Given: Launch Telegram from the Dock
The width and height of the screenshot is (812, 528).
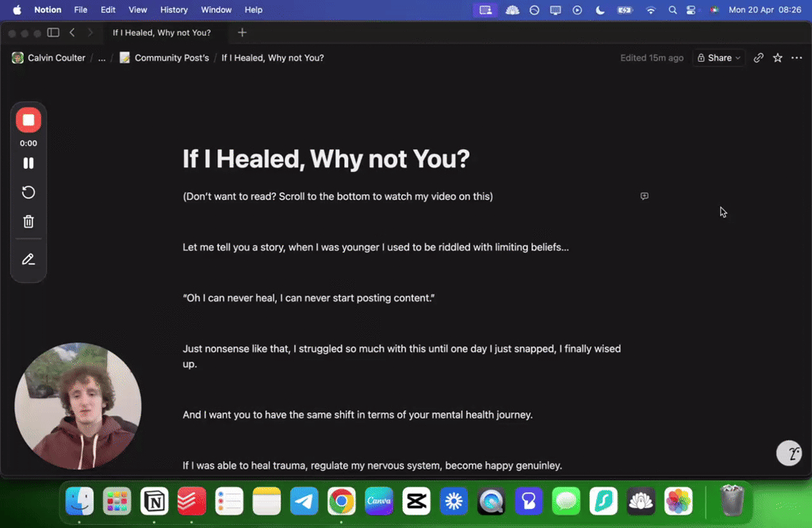Looking at the screenshot, I should [x=304, y=501].
